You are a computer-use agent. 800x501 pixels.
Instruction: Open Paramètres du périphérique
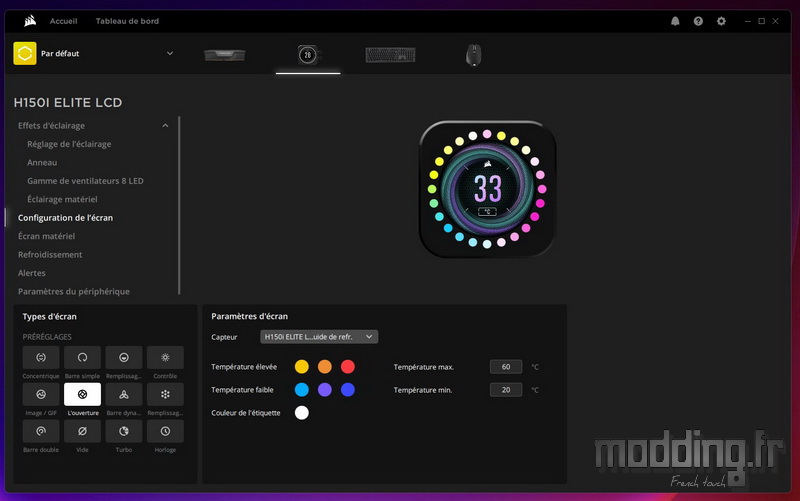pos(73,291)
